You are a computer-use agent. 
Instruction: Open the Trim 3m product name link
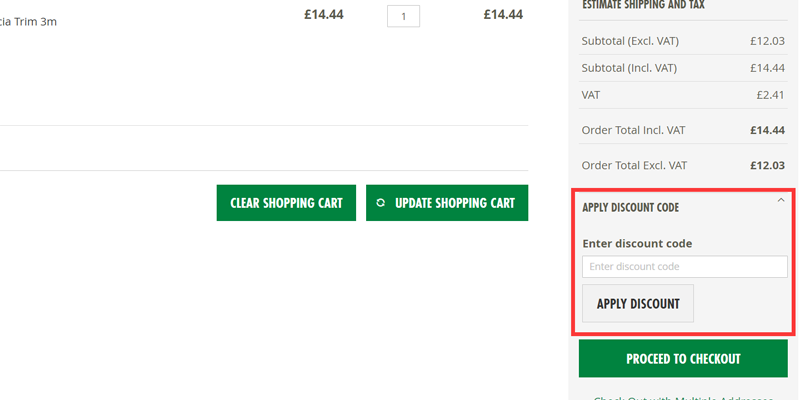(x=29, y=22)
